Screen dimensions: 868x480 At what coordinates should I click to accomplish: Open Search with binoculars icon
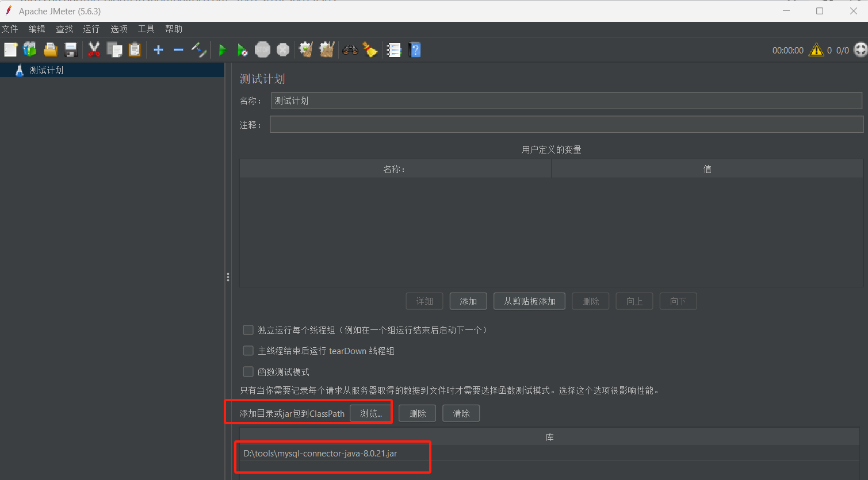(x=350, y=50)
